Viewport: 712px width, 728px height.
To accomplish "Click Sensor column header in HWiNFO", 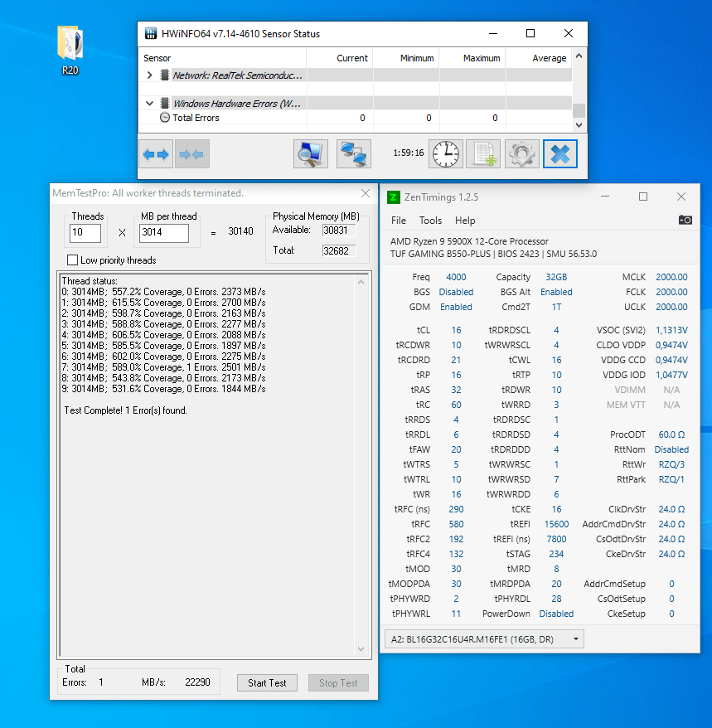I will [222, 59].
